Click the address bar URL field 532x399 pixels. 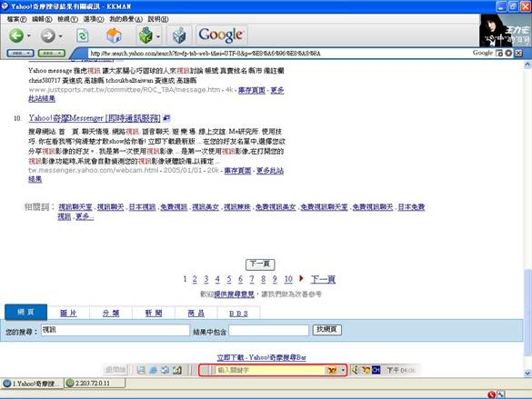coord(278,54)
